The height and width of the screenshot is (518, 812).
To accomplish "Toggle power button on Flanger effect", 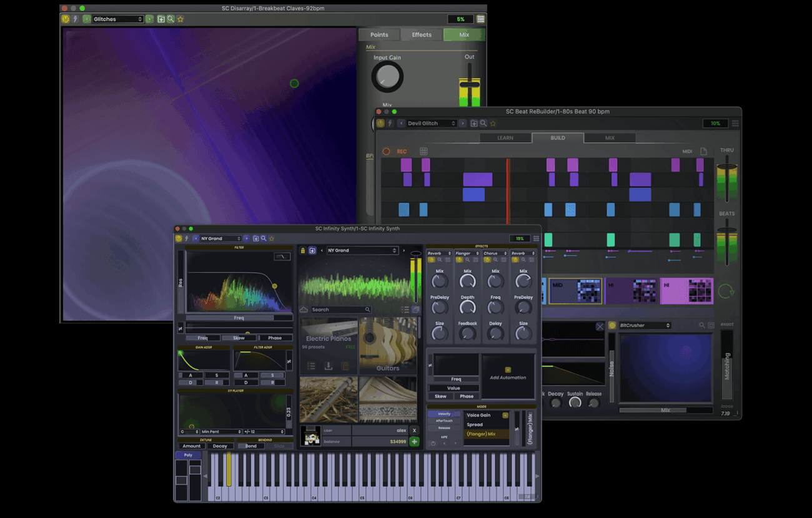I will [459, 260].
